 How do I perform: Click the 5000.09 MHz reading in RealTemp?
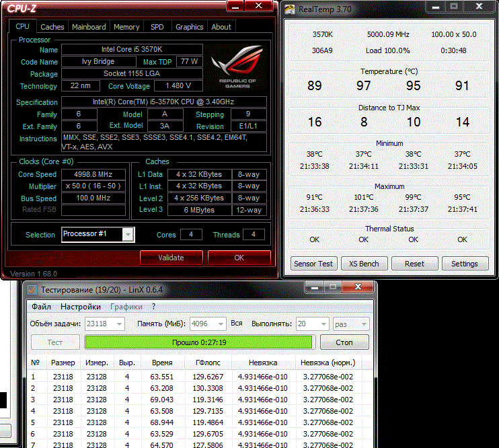pyautogui.click(x=388, y=34)
